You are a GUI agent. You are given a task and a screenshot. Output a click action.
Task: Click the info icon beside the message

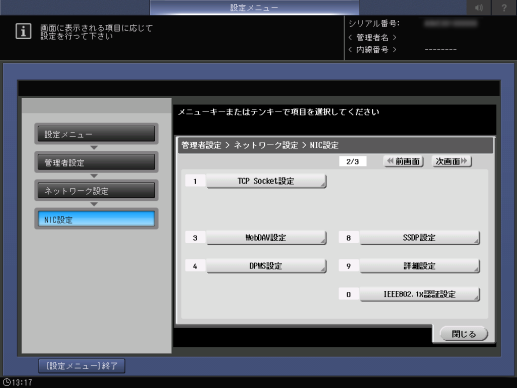tap(23, 31)
